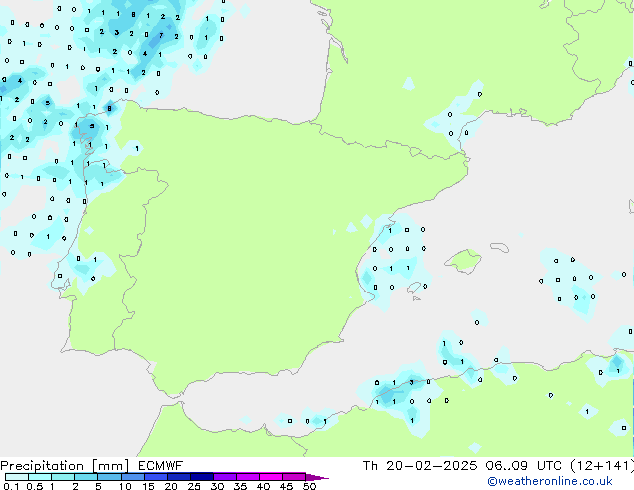Open the weatheronline.co.uk link
634x490 pixels.
550,481
